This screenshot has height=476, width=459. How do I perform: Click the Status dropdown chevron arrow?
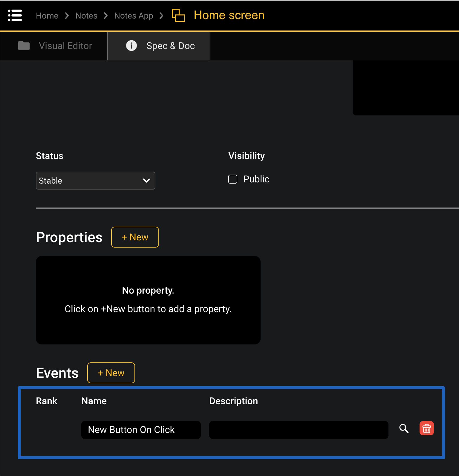pos(146,181)
